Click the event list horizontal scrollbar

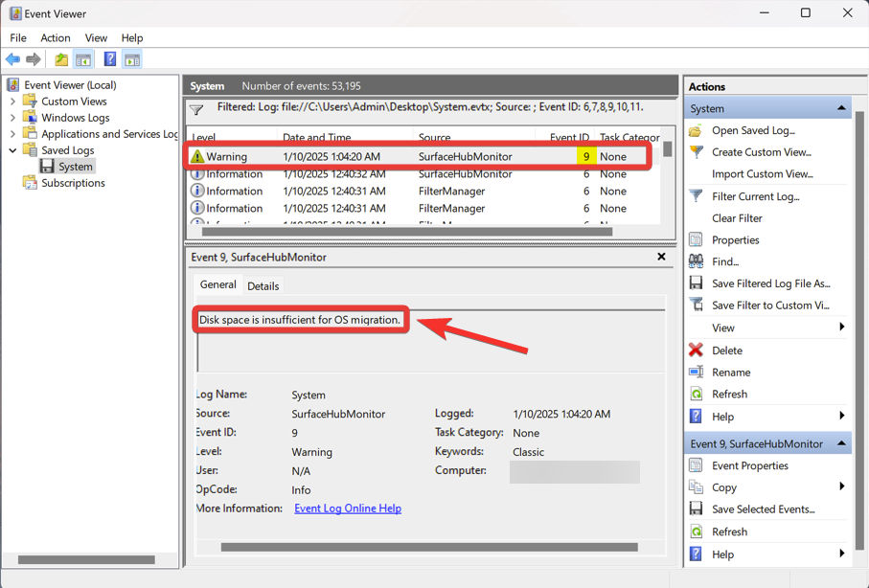point(407,232)
